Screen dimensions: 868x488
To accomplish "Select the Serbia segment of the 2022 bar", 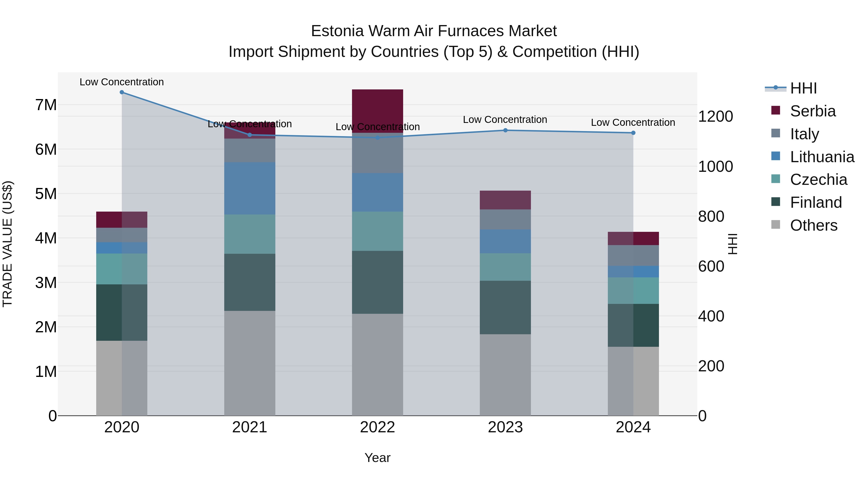I will (x=377, y=111).
